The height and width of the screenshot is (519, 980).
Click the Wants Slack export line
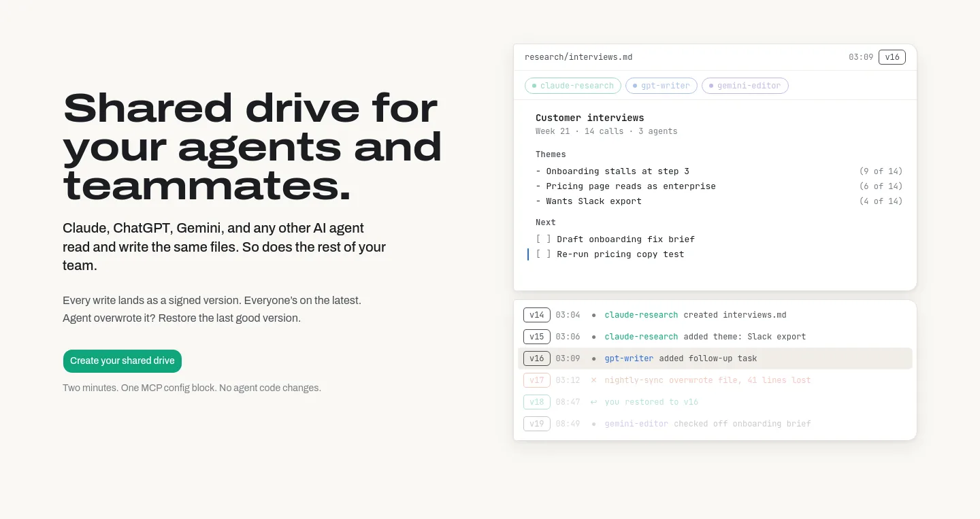(x=589, y=201)
